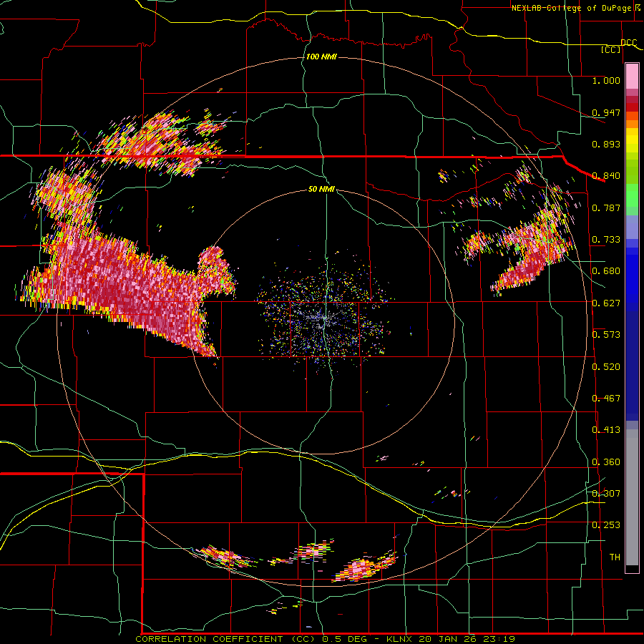Select the 0.840 value on the color scale
Viewport: 644px width, 644px height.
pyautogui.click(x=606, y=176)
